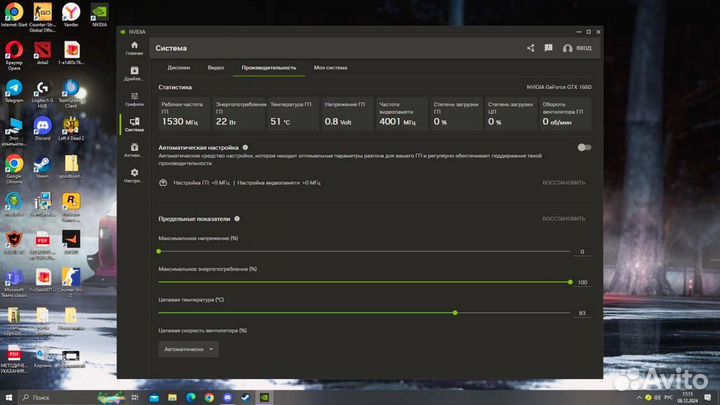
Task: Click the Максимальное энергопотребление slider handle
Action: 570,282
